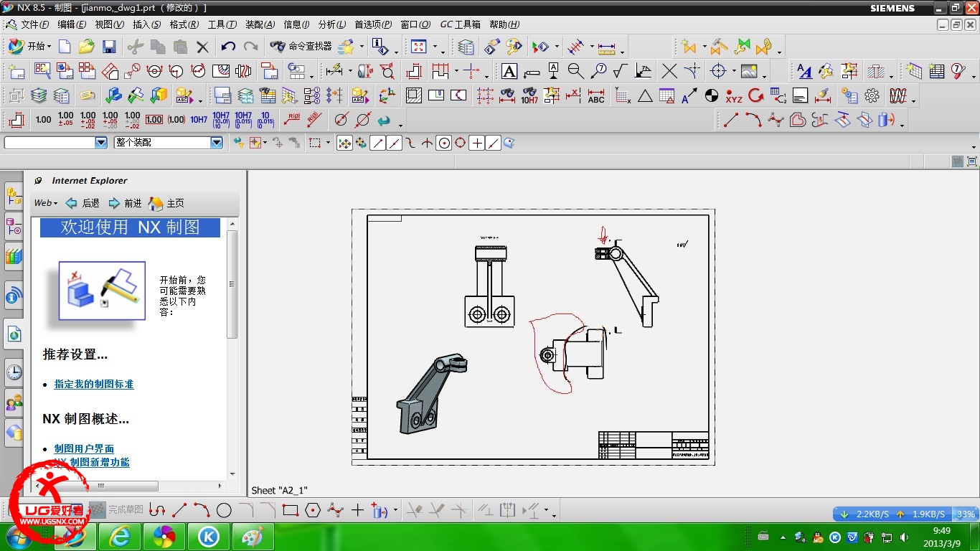The width and height of the screenshot is (980, 551).
Task: Select the Weld Symbol angle tool
Action: 644,71
